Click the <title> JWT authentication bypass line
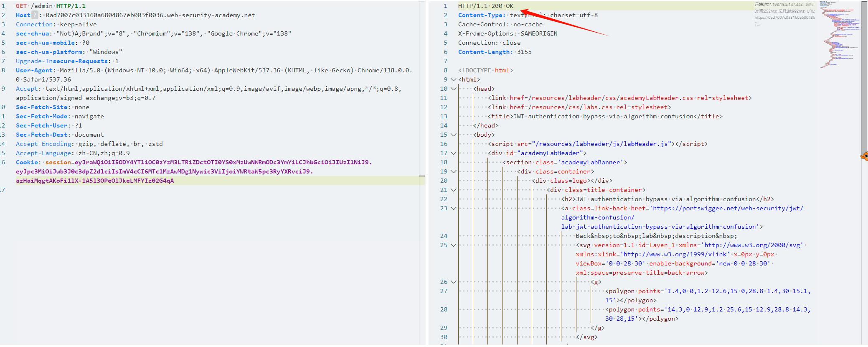Image resolution: width=868 pixels, height=347 pixels. click(x=605, y=116)
